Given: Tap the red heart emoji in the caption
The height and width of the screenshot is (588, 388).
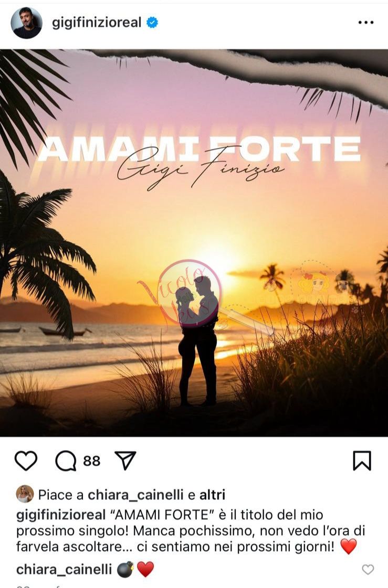Looking at the screenshot, I should pyautogui.click(x=348, y=547).
